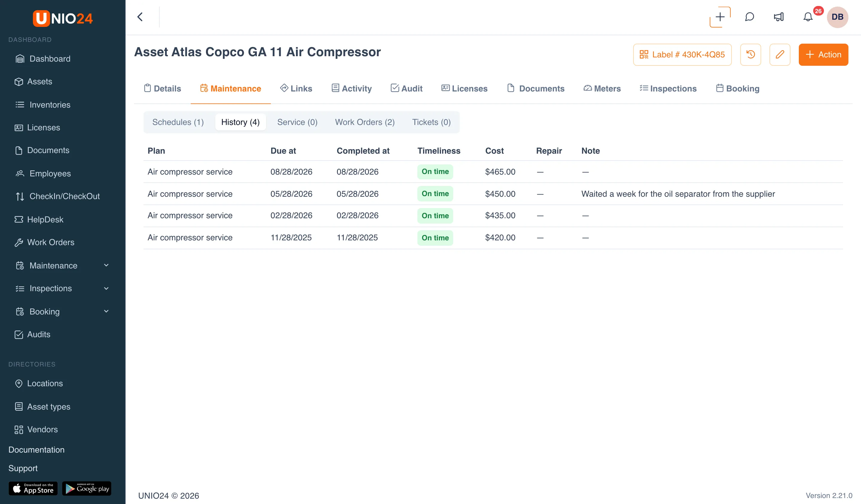Click the orange Action button
The width and height of the screenshot is (861, 504).
point(823,55)
